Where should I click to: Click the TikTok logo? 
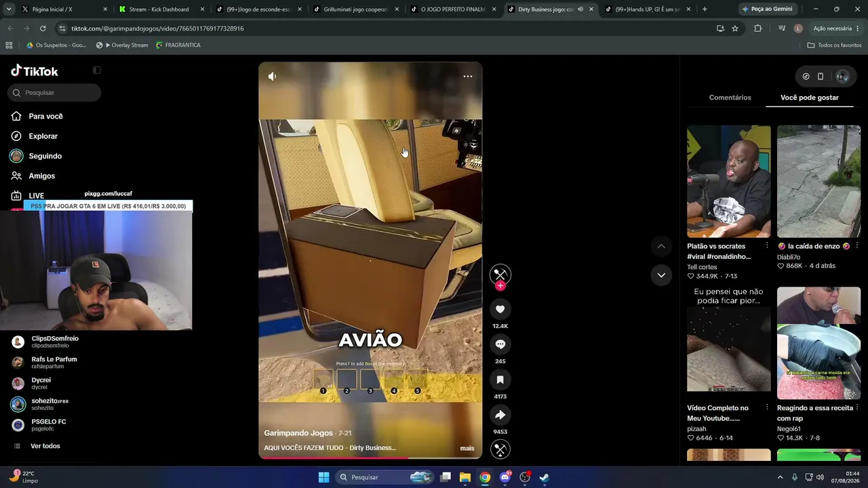coord(35,71)
